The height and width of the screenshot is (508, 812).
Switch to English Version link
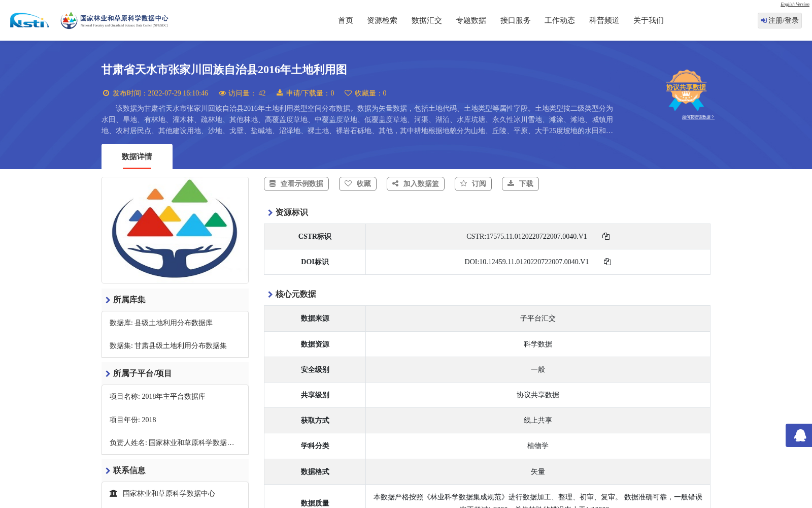point(795,4)
